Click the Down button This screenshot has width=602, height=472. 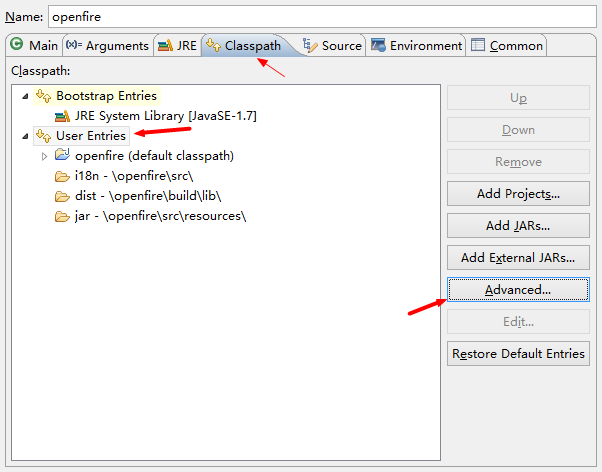coord(518,129)
